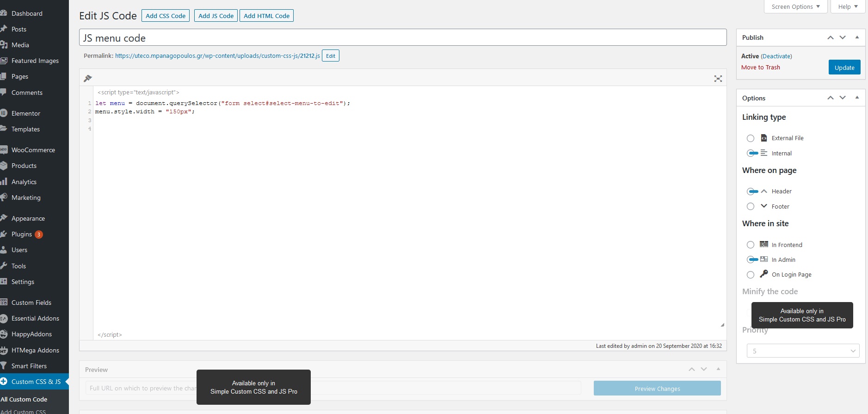Image resolution: width=868 pixels, height=414 pixels.
Task: Click the Deactivate link
Action: click(x=776, y=56)
